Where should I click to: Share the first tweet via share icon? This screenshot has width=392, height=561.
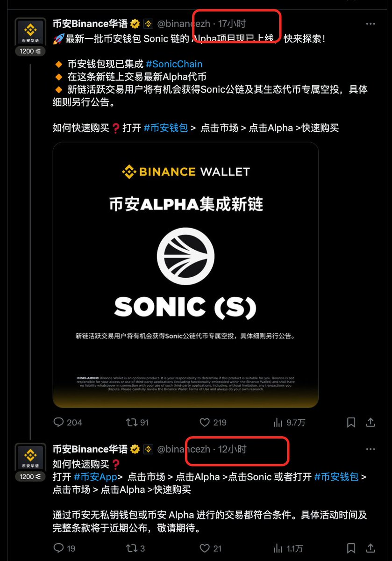pyautogui.click(x=371, y=422)
